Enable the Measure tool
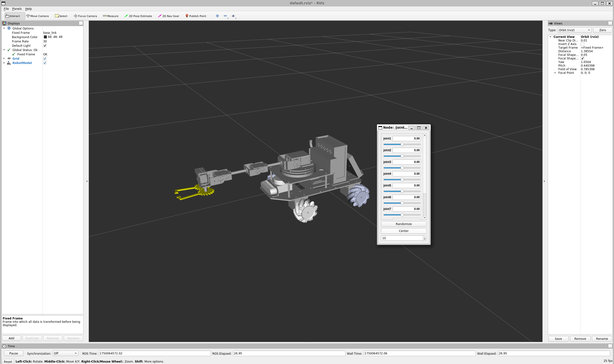 [111, 16]
